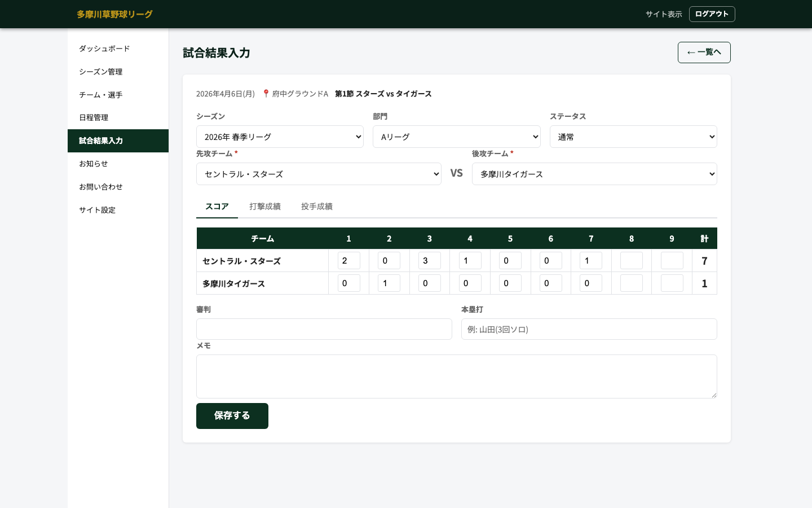This screenshot has width=812, height=508.
Task: Click セントラル・スターズ inning 2 score field
Action: pyautogui.click(x=389, y=261)
